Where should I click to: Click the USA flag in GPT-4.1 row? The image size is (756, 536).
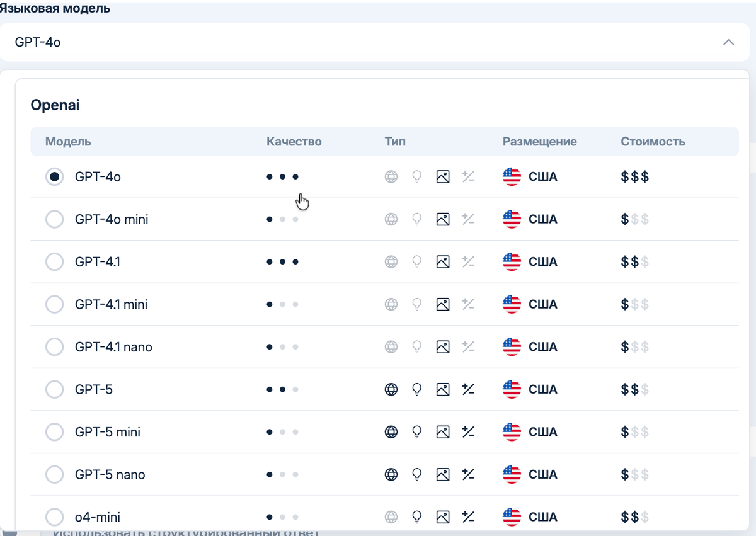(x=512, y=262)
